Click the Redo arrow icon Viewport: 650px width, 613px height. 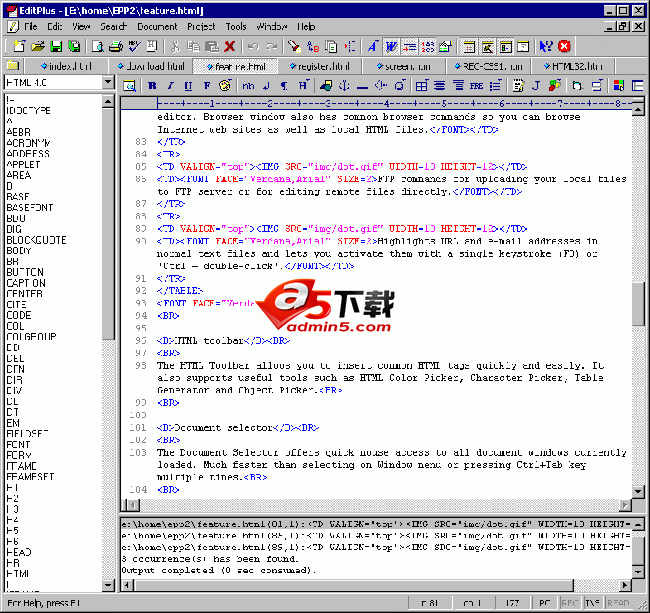(x=272, y=46)
